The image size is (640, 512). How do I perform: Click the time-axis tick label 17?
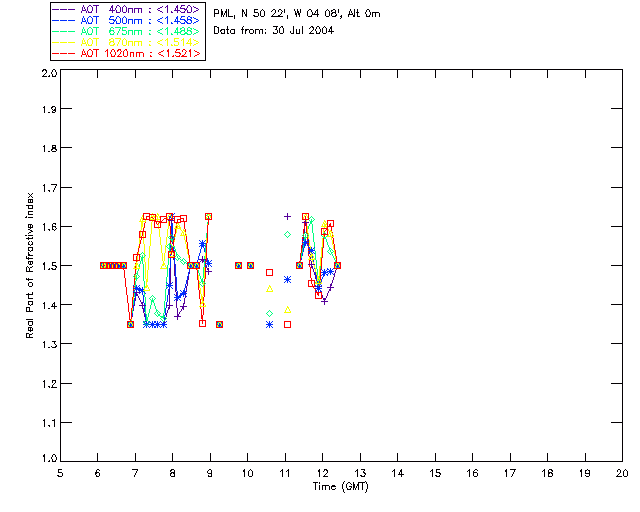pos(510,473)
